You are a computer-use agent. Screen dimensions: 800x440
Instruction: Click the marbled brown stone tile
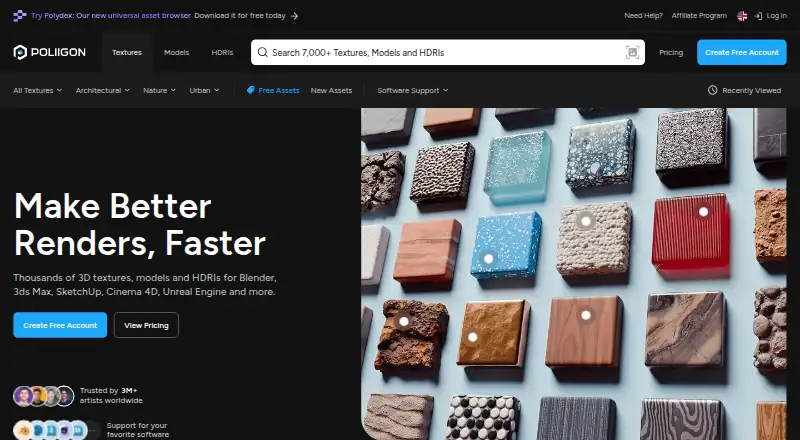(x=686, y=332)
